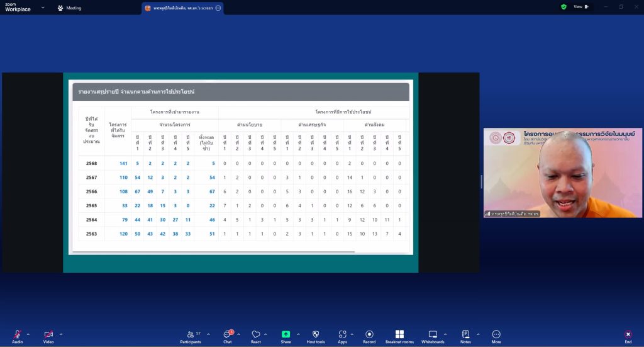Click the React heart icon
Screen dimensions: 644x347
click(255, 334)
